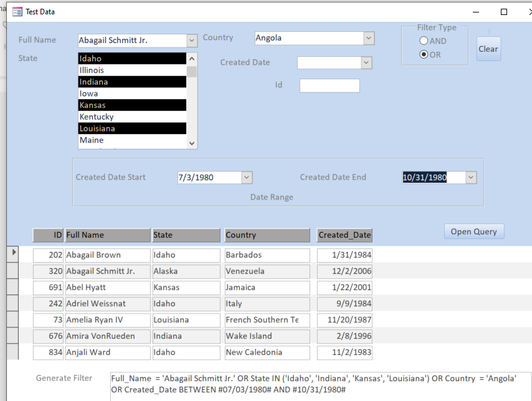Click the Full Name cell Anjali Ward
Image resolution: width=532 pixels, height=401 pixels.
108,352
